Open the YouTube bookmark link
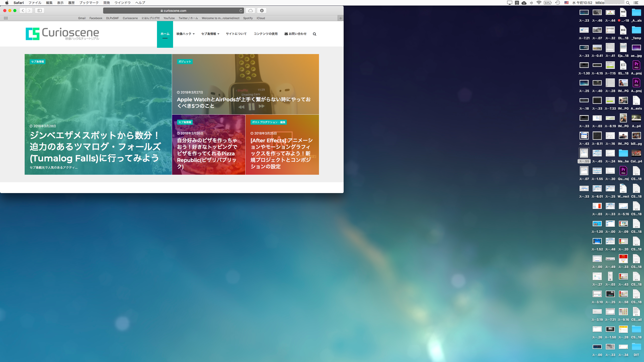Viewport: 644px width, 362px height. [x=169, y=18]
